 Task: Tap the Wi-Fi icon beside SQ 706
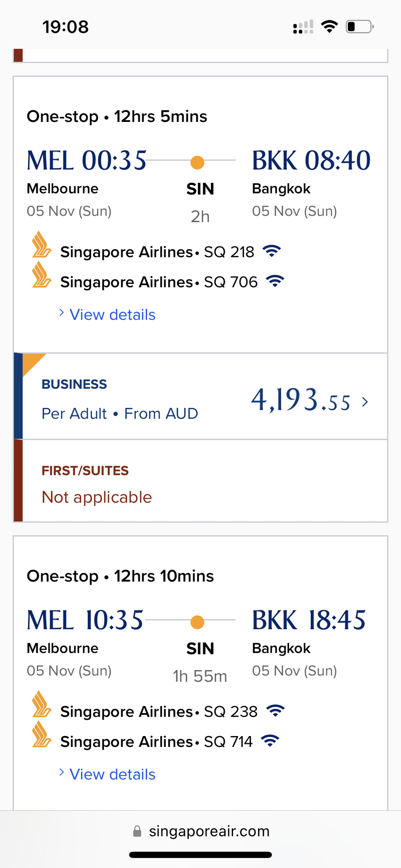[x=275, y=281]
